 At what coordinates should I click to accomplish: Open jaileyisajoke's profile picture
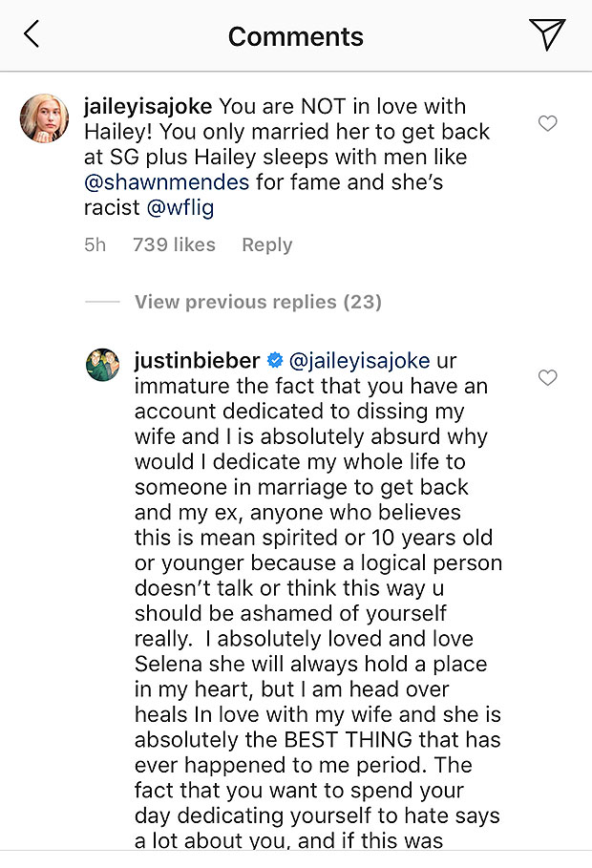click(x=44, y=118)
